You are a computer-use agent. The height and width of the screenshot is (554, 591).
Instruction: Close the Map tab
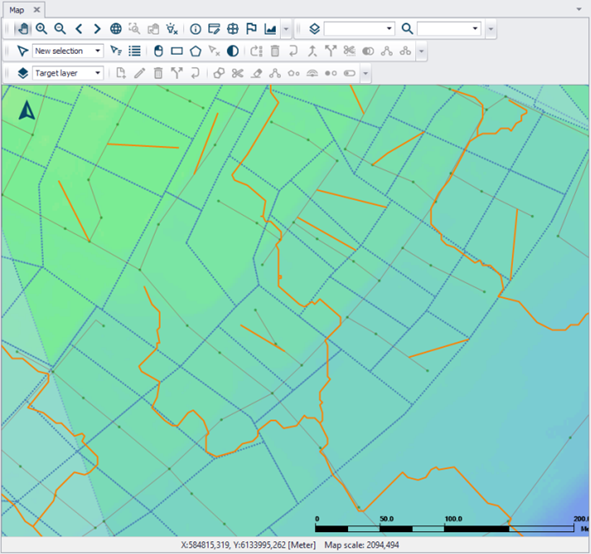pos(37,10)
